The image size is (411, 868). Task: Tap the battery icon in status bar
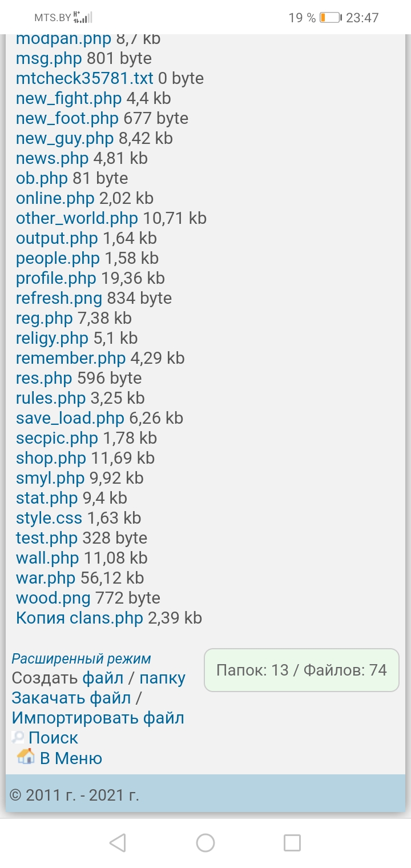click(331, 18)
